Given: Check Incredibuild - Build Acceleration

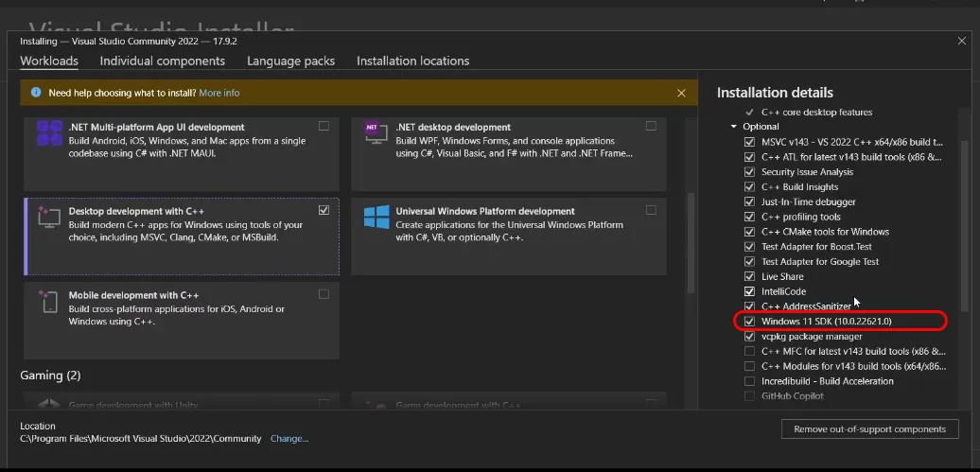Looking at the screenshot, I should [749, 381].
